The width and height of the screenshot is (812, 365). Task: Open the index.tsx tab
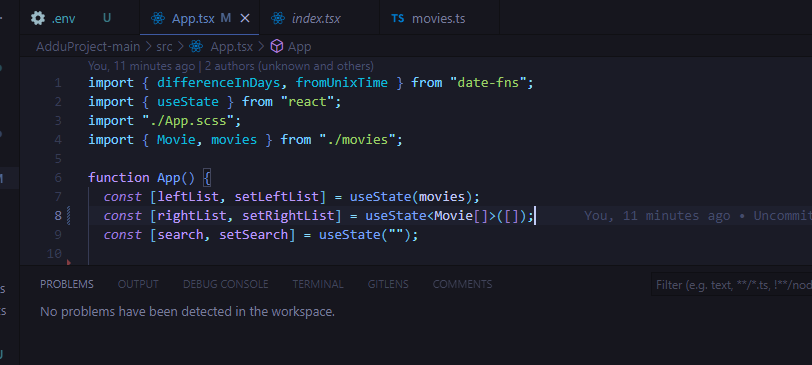pos(320,18)
